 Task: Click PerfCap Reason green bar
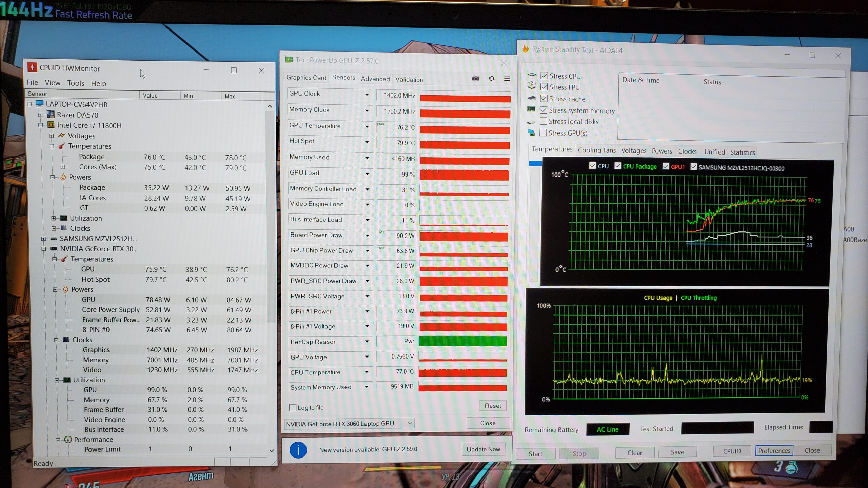[462, 341]
